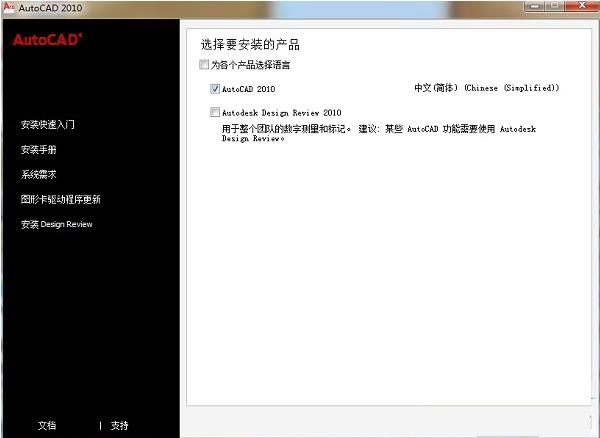Image resolution: width=600 pixels, height=438 pixels.
Task: Click the AutoCAD icon in the title bar
Action: tap(8, 7)
